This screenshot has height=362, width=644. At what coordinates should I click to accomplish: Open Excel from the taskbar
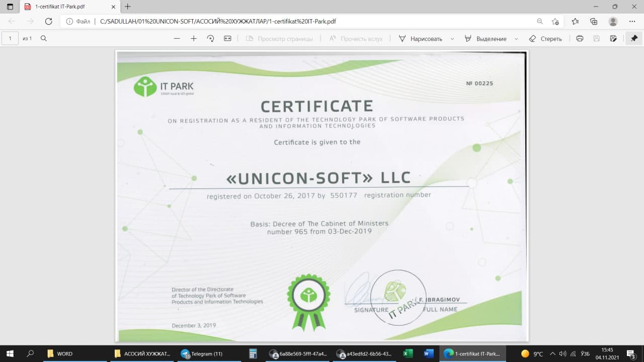409,353
